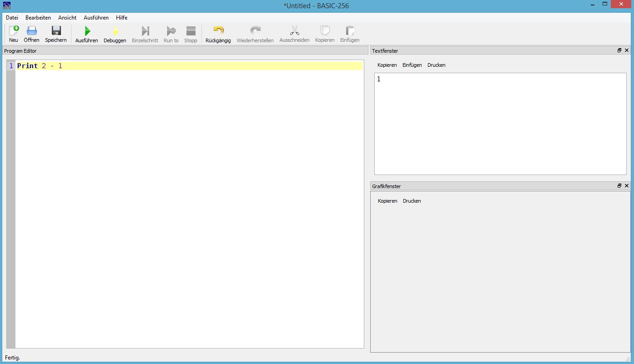
Task: Open the Datei menu
Action: 12,18
